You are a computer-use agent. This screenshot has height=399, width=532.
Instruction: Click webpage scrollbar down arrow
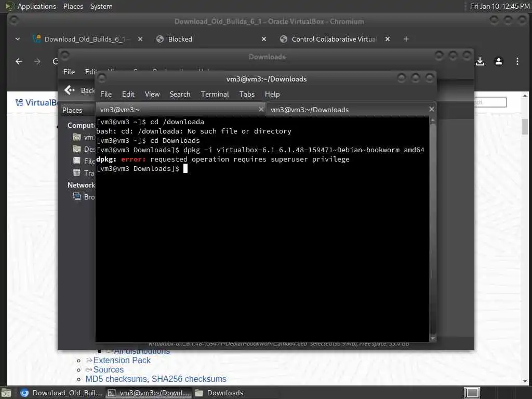pyautogui.click(x=525, y=381)
